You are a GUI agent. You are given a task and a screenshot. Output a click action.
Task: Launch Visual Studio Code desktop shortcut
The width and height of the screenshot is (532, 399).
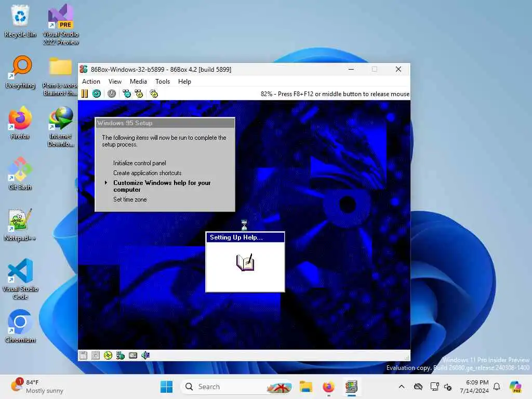point(20,279)
